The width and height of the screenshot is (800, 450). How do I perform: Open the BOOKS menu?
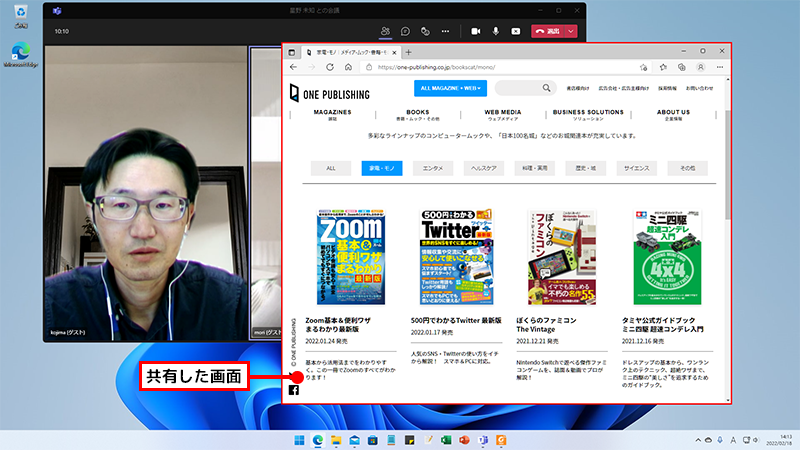[x=418, y=115]
